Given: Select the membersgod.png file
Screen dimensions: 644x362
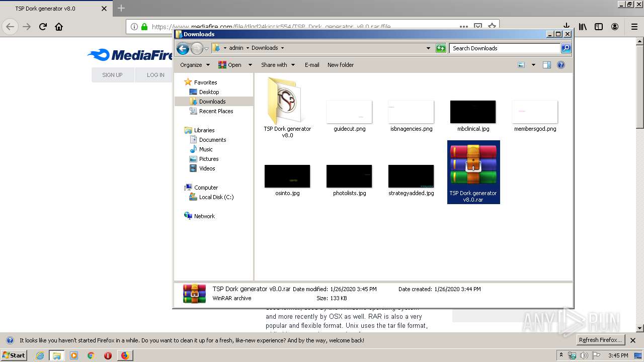Looking at the screenshot, I should pos(535,116).
